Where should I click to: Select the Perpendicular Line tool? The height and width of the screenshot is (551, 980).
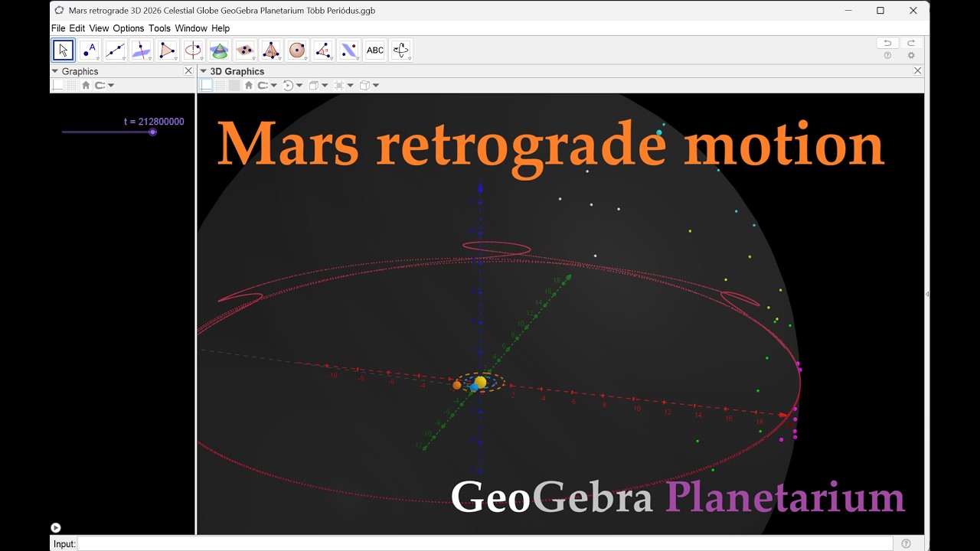[x=142, y=51]
